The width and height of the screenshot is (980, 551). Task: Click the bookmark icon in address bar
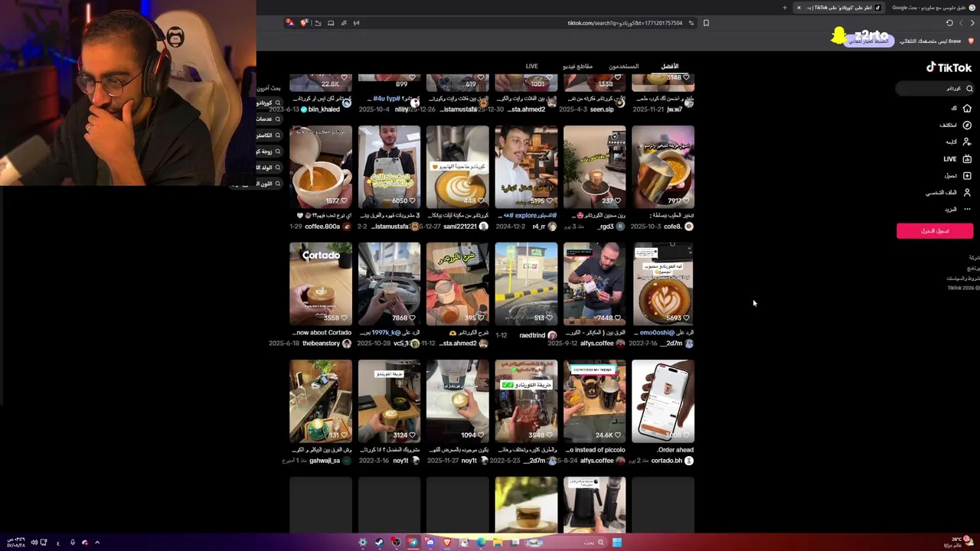pos(706,23)
